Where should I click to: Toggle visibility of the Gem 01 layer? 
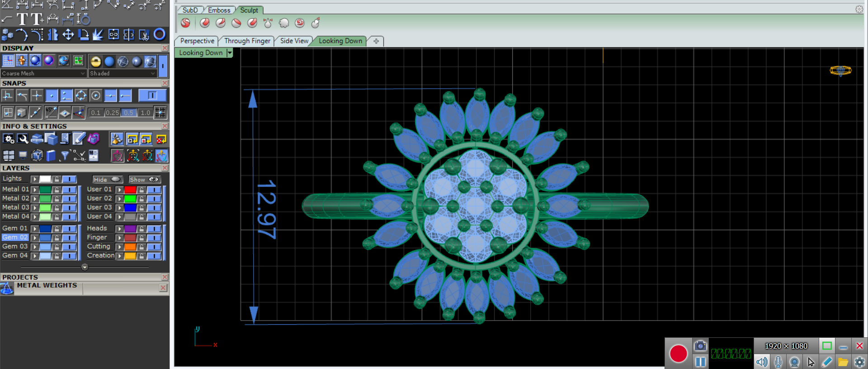(x=69, y=228)
